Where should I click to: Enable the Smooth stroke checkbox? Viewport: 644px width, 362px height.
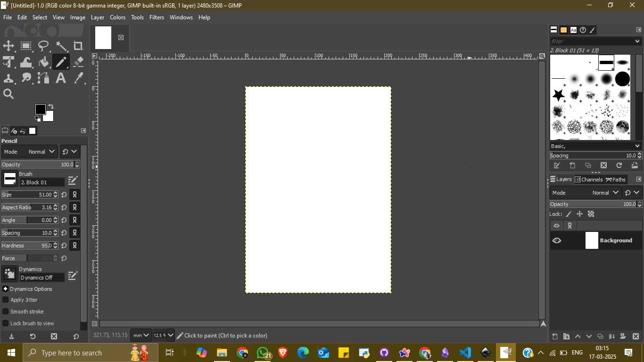click(6, 312)
